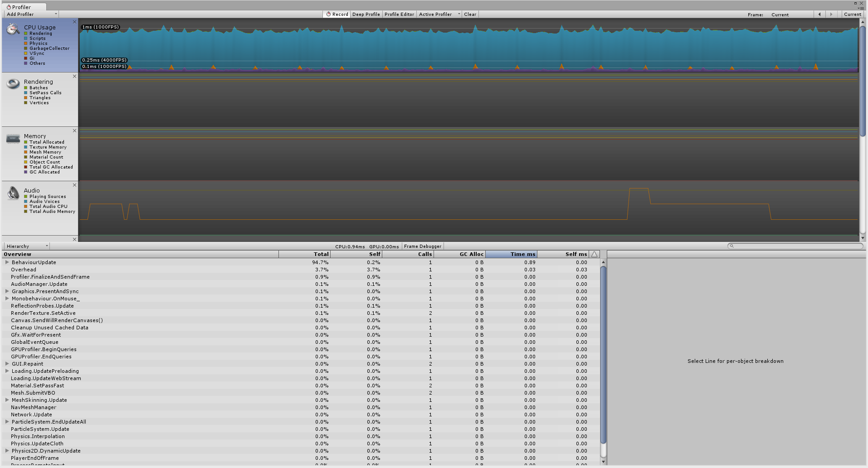
Task: Toggle Total Audio CPU in the Audio legend
Action: 26,206
